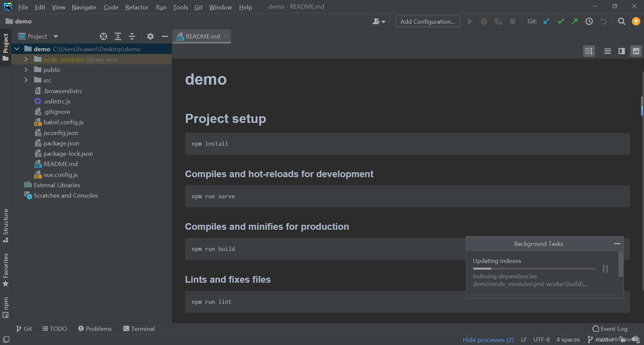
Task: Click Hide processes (2) link
Action: (x=488, y=340)
